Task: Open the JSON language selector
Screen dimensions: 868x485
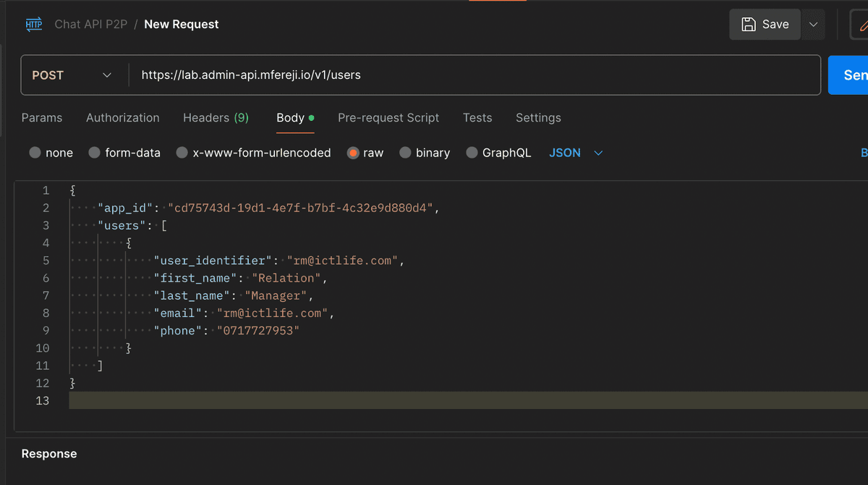Action: tap(574, 153)
